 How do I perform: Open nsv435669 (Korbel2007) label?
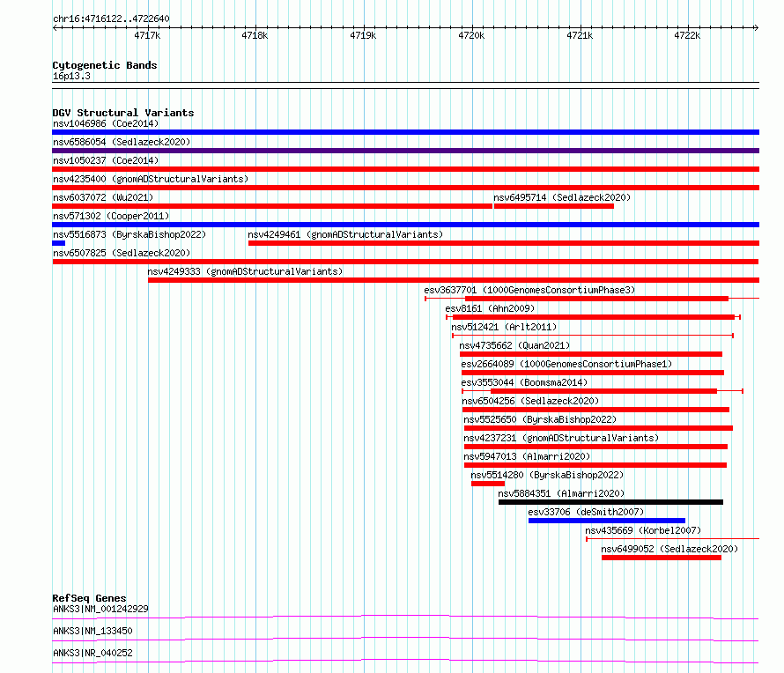click(643, 530)
